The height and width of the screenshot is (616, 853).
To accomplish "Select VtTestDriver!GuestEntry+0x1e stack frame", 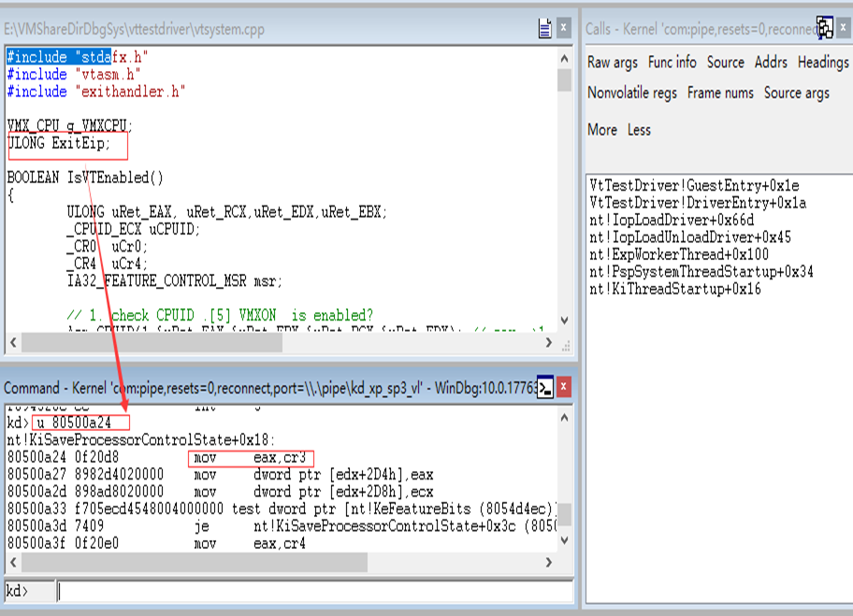I will pyautogui.click(x=694, y=186).
